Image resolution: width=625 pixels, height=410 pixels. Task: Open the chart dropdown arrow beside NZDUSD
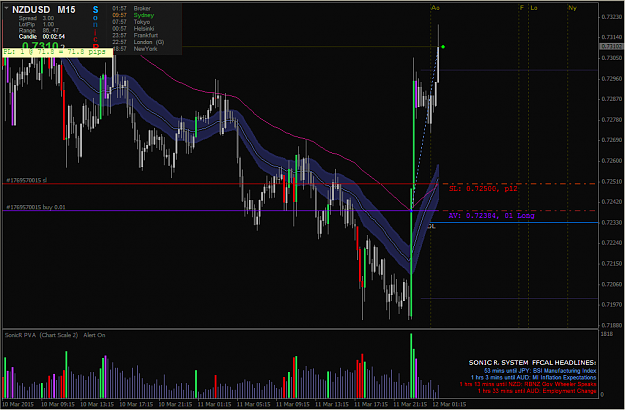click(x=6, y=8)
